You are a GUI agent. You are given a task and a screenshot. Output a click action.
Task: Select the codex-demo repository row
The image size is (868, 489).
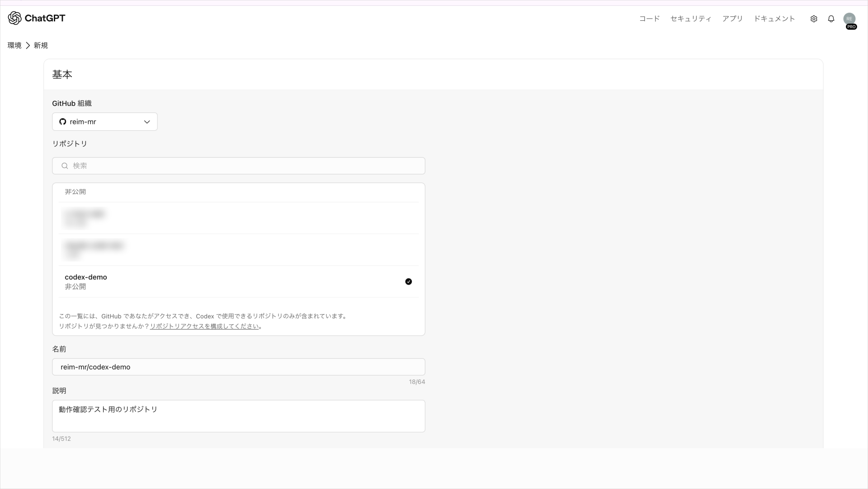click(x=239, y=282)
